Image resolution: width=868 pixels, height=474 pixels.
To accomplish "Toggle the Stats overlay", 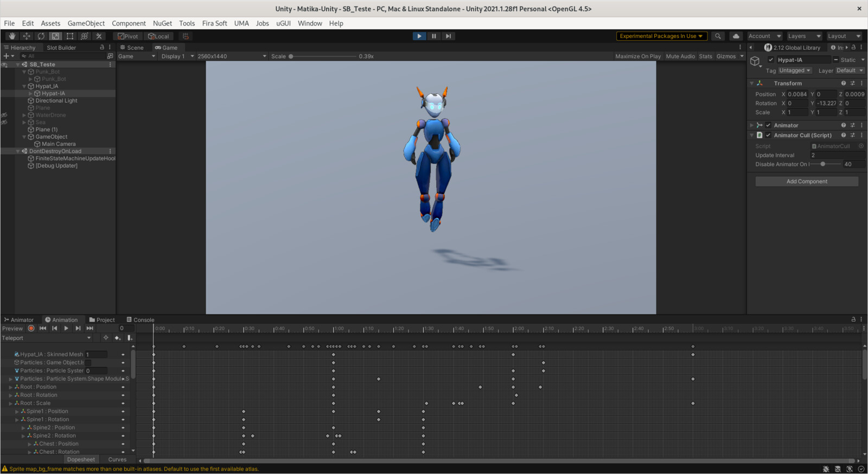I will click(x=705, y=56).
